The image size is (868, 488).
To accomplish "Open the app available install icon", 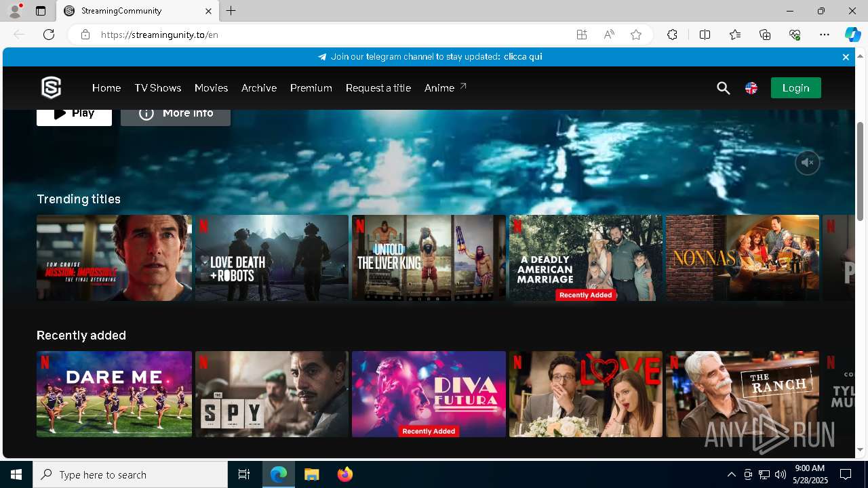I will click(582, 35).
